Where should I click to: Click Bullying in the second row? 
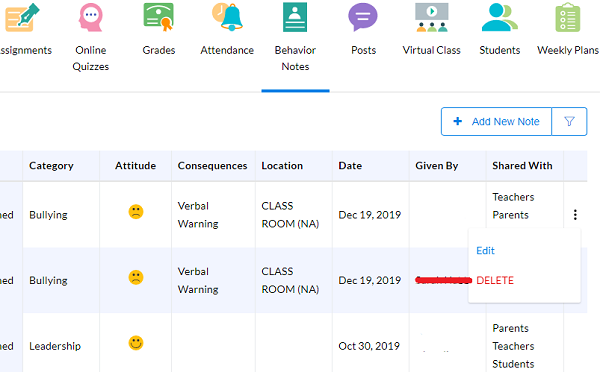click(x=48, y=281)
